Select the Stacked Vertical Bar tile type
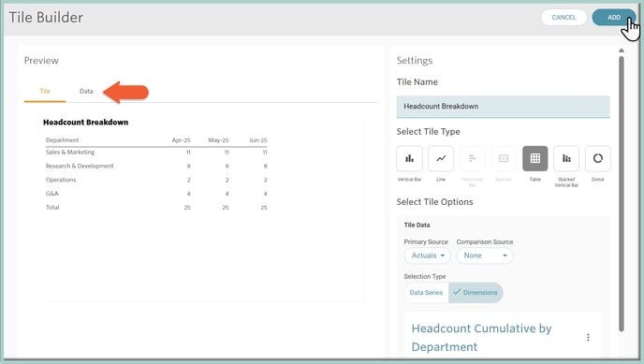The width and height of the screenshot is (644, 364). click(x=566, y=158)
